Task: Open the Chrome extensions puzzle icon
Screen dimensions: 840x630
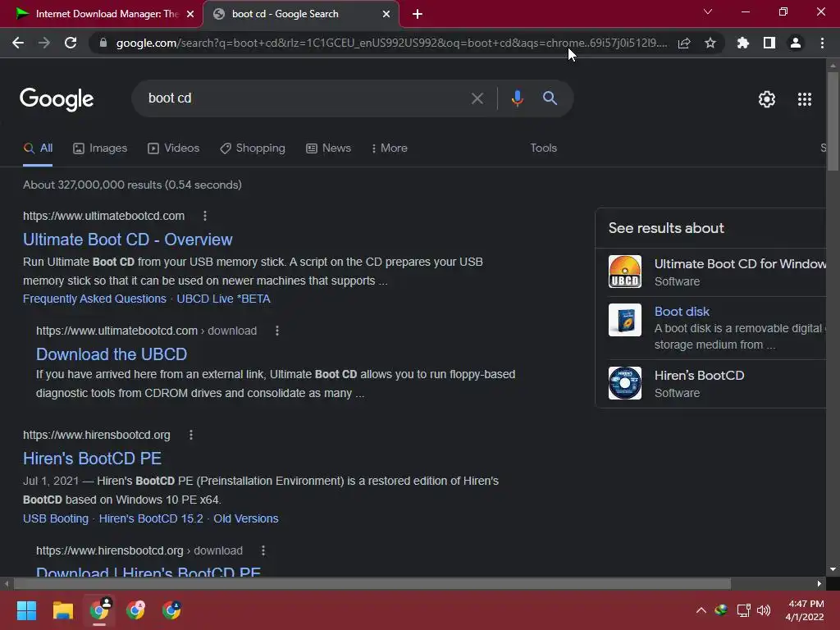Action: click(x=743, y=43)
